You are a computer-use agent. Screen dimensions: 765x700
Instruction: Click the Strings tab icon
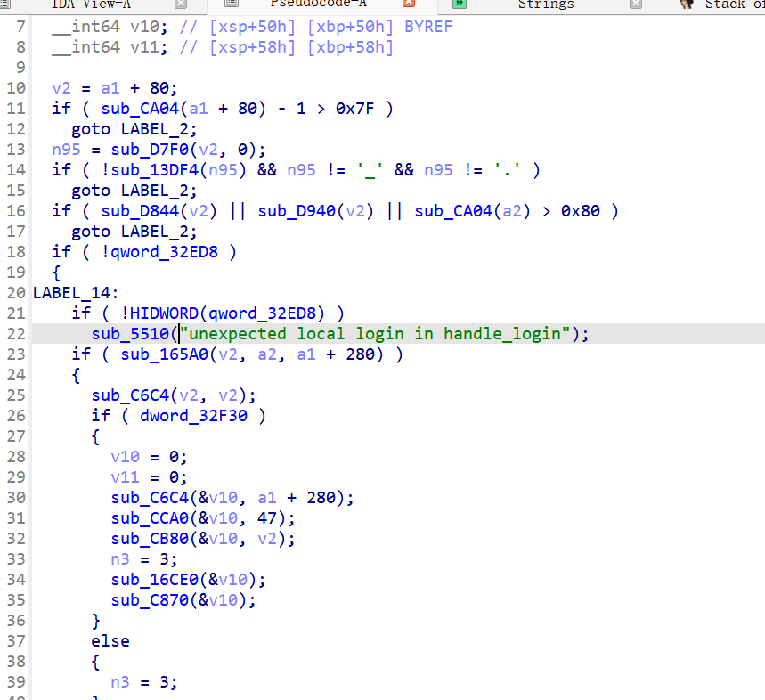pyautogui.click(x=459, y=4)
